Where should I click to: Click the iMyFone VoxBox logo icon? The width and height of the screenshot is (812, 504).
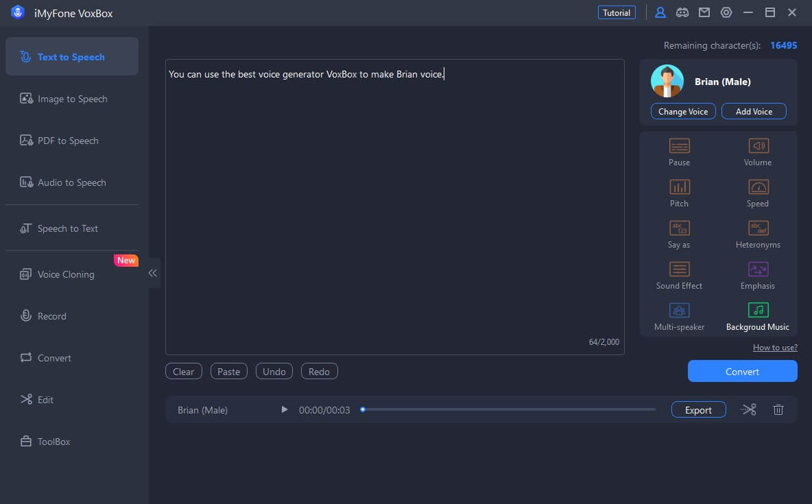pyautogui.click(x=18, y=12)
